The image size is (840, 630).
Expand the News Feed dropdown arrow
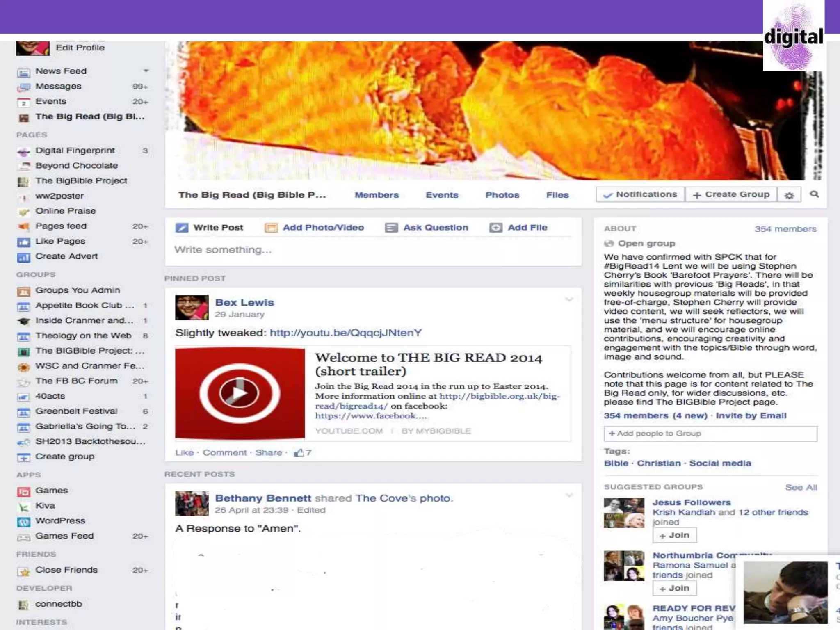tap(146, 71)
